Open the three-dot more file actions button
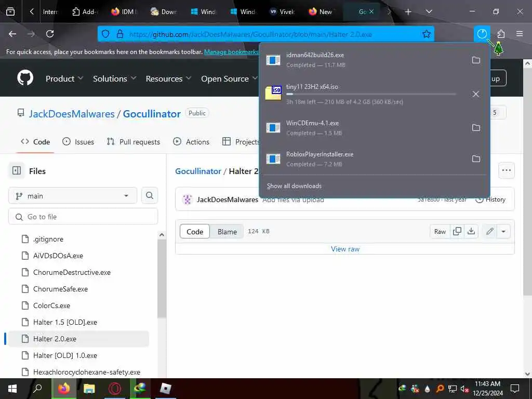Screen dimensions: 532x399 pos(506,170)
